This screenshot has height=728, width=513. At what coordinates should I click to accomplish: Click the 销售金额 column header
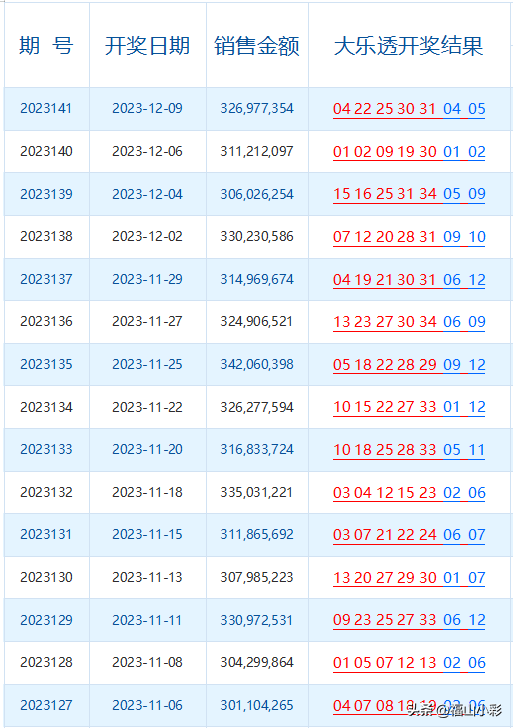coord(257,46)
